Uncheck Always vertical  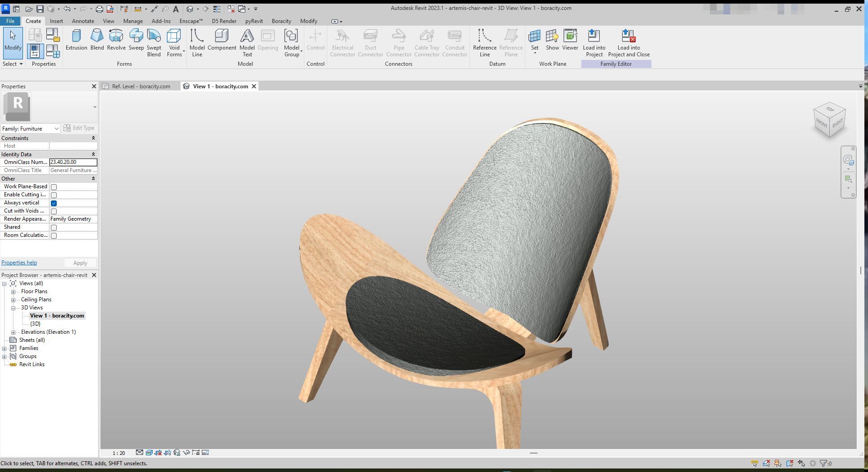click(54, 203)
